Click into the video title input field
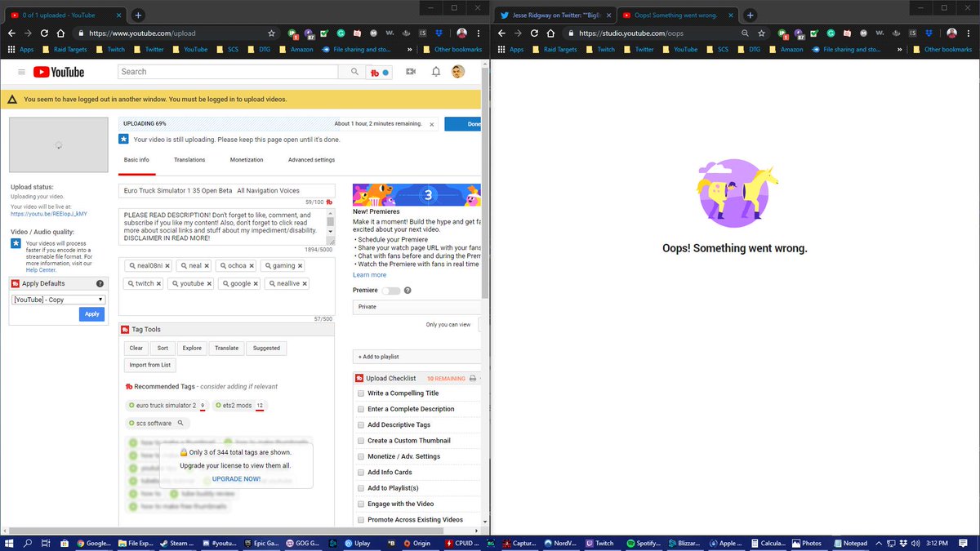Viewport: 980px width, 551px height. (226, 191)
